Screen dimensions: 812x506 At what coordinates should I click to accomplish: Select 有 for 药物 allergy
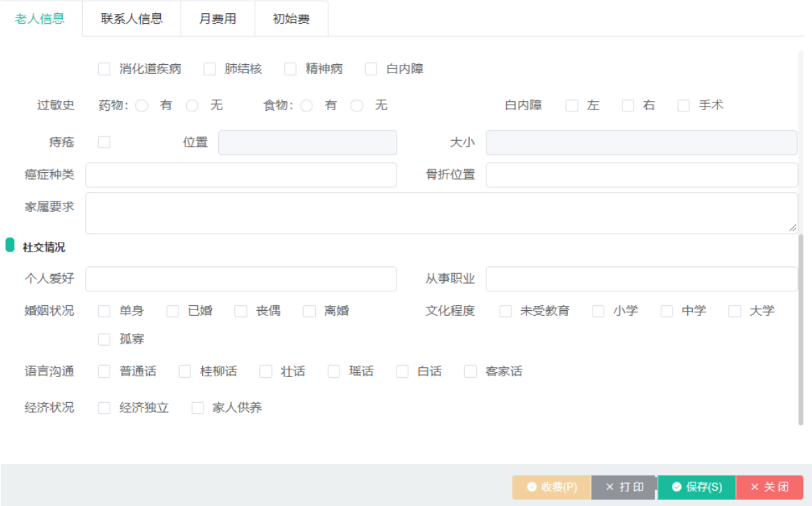pyautogui.click(x=142, y=106)
